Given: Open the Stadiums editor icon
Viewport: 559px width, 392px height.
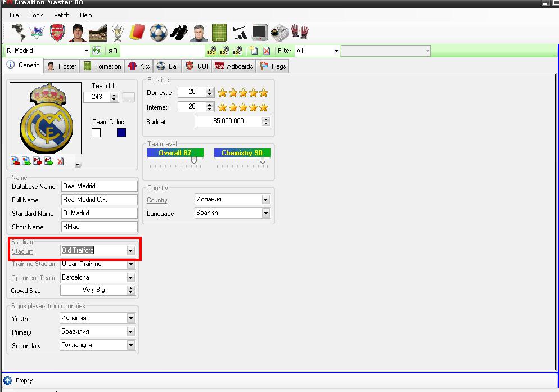Looking at the screenshot, I should [98, 33].
